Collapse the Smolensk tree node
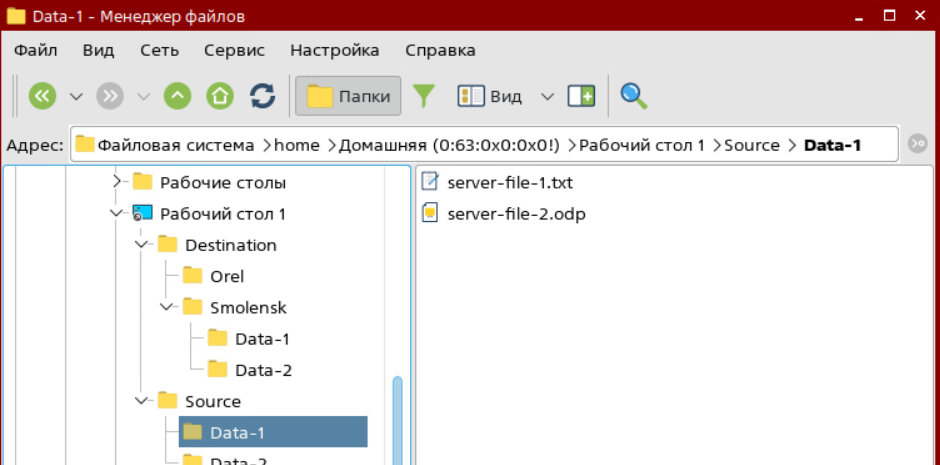The height and width of the screenshot is (465, 940). [167, 307]
